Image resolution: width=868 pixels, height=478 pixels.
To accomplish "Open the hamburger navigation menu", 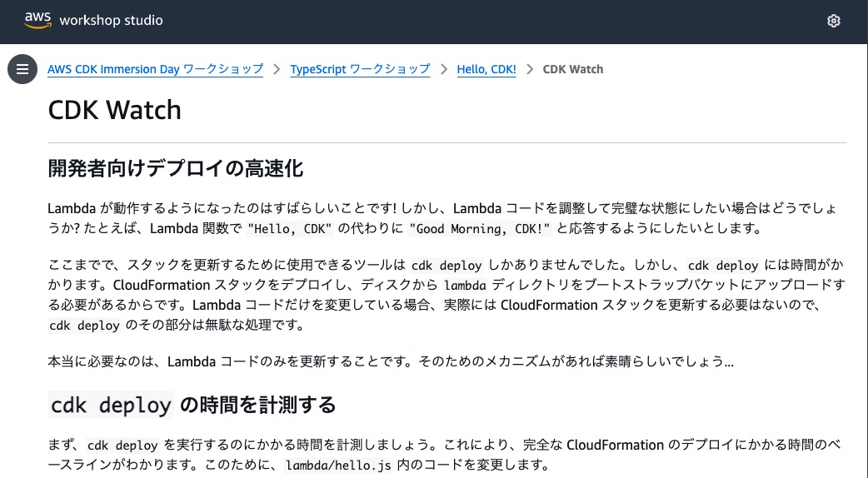I will click(22, 69).
